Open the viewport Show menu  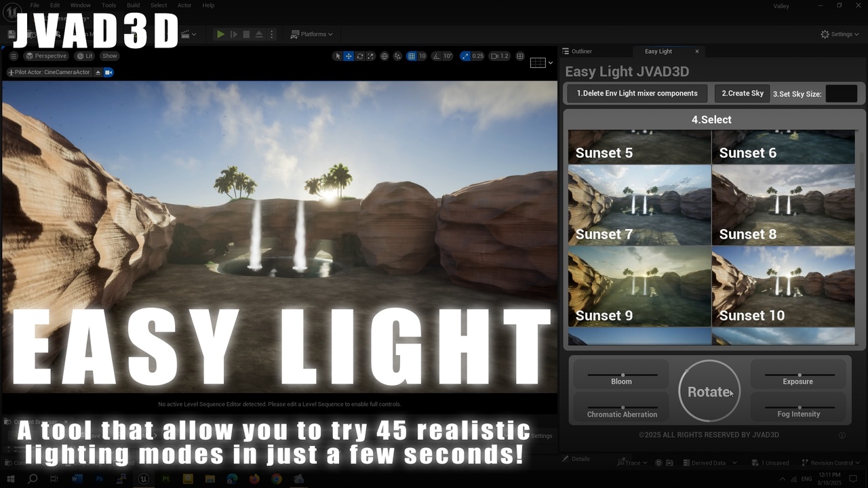[x=109, y=56]
